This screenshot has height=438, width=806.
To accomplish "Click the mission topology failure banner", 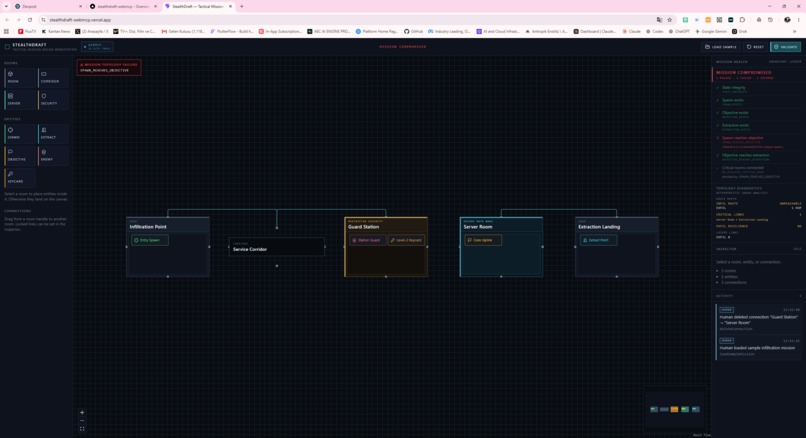I will 109,67.
